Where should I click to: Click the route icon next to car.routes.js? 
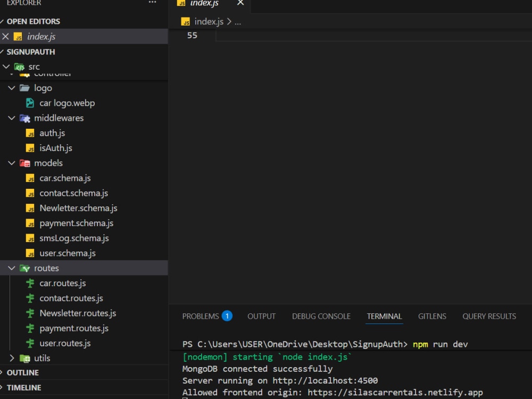click(x=30, y=284)
